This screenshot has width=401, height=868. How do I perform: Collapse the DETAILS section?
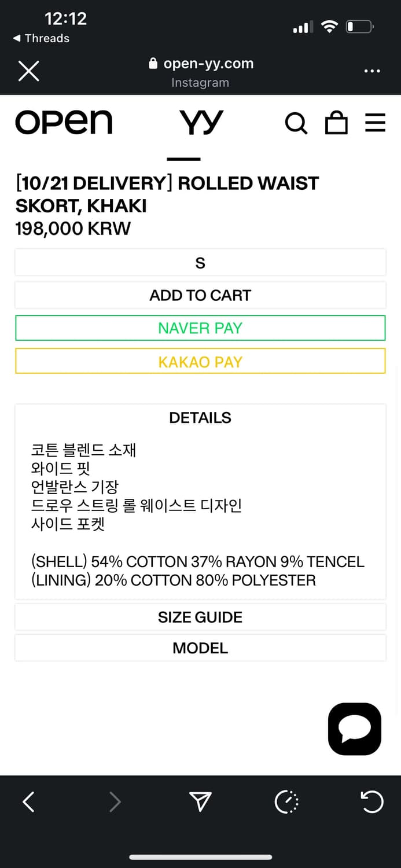pyautogui.click(x=200, y=418)
